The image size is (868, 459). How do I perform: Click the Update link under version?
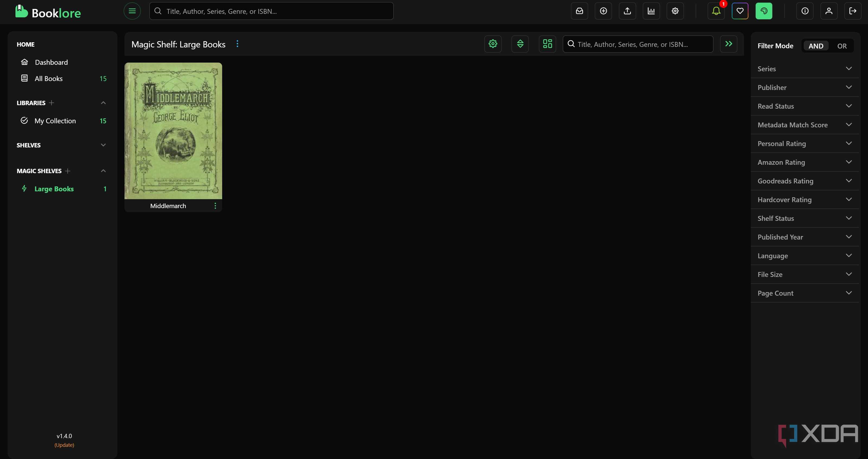[64, 445]
